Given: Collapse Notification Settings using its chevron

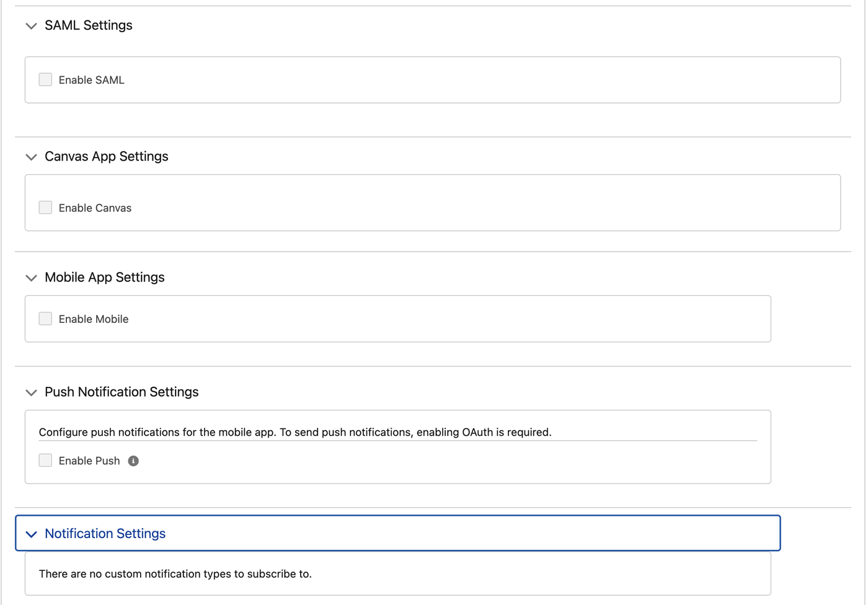Looking at the screenshot, I should point(31,534).
